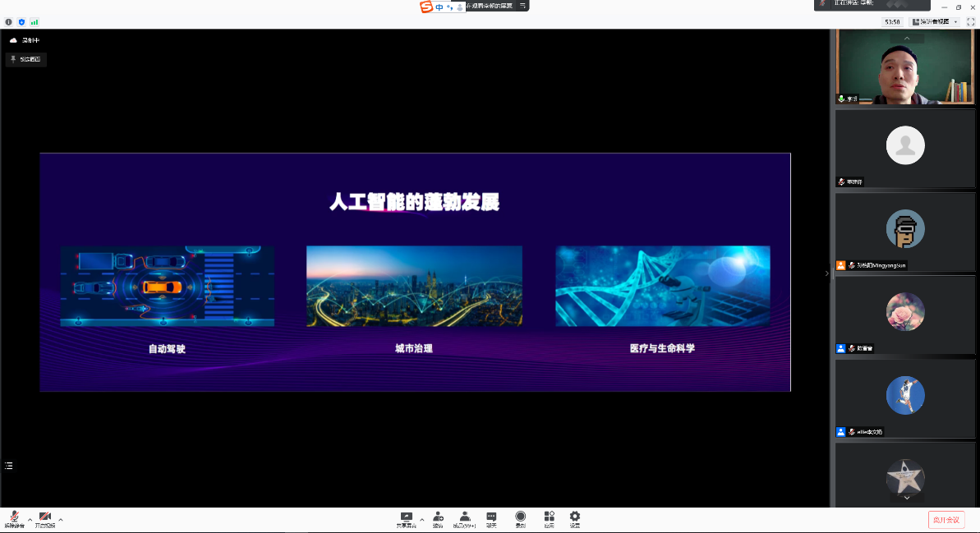This screenshot has height=533, width=980.
Task: Enter full screen mode icon
Action: (970, 22)
